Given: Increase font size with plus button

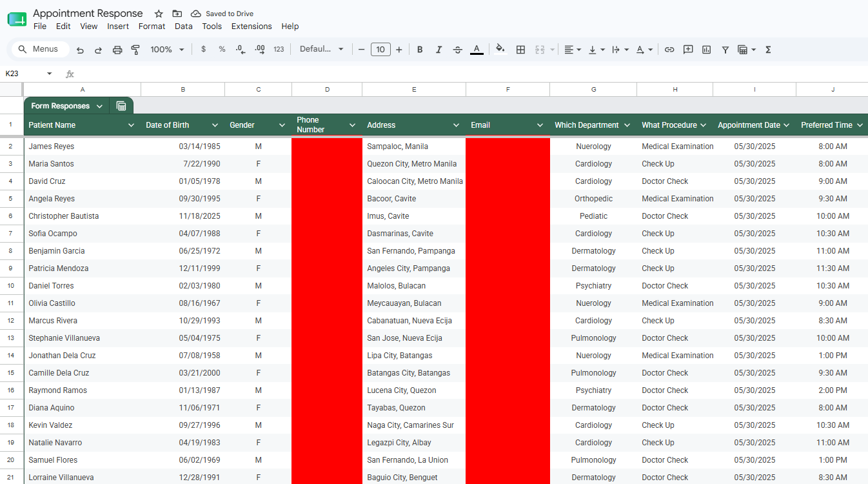Looking at the screenshot, I should 399,50.
